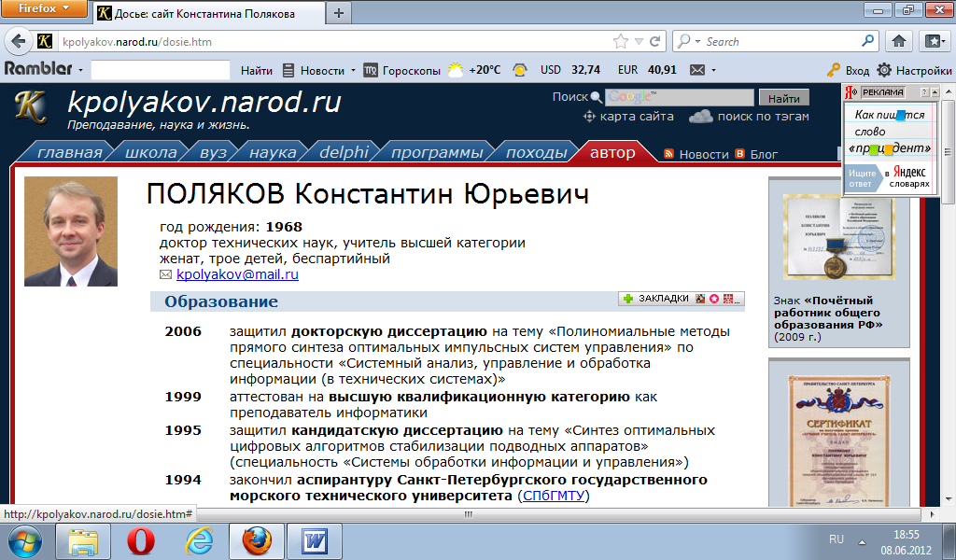Open поиск по тэгам cloud icon
Viewport: 956px width, 560px height.
(700, 116)
